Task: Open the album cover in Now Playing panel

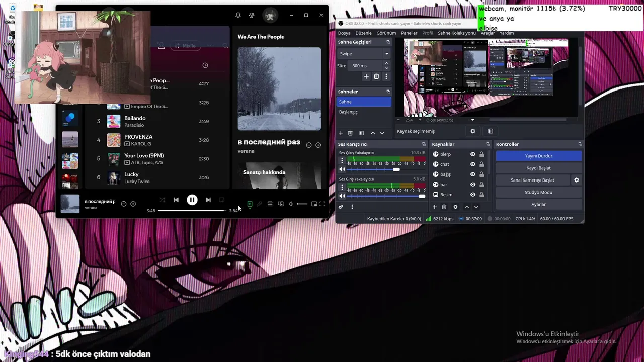Action: coord(279,89)
